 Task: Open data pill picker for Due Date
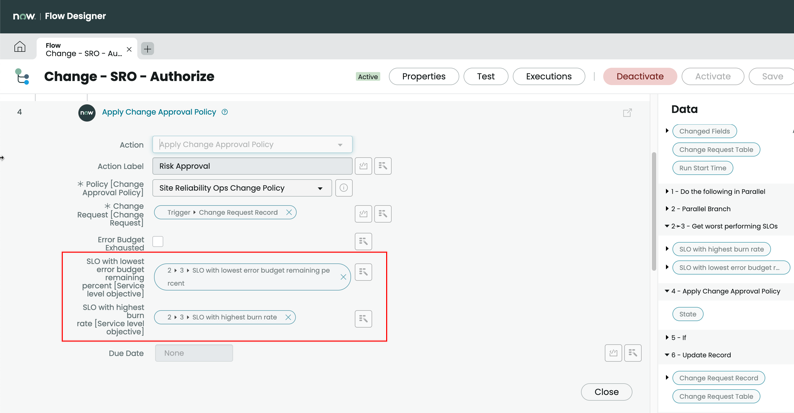(x=633, y=353)
